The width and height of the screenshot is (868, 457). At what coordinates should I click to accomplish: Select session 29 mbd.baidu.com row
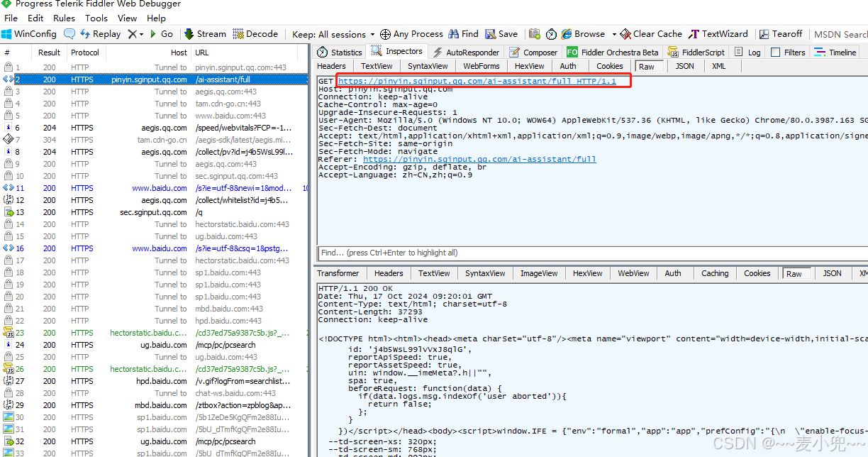[154, 405]
